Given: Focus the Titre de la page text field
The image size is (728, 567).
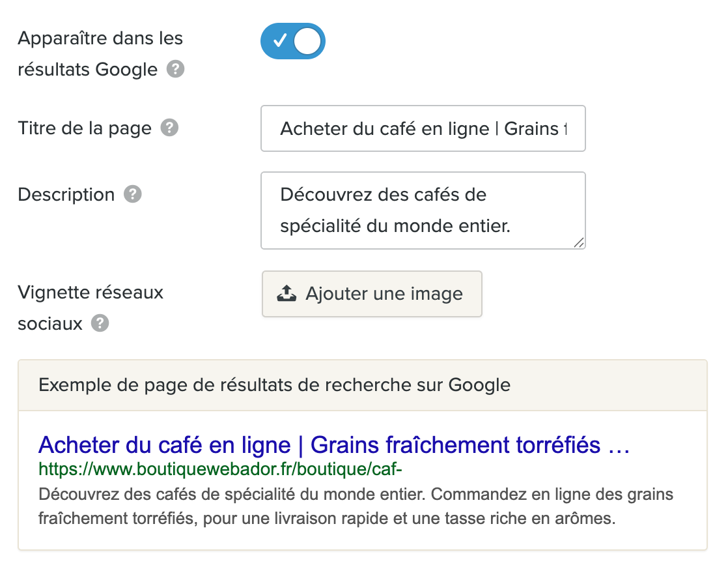Looking at the screenshot, I should point(423,128).
